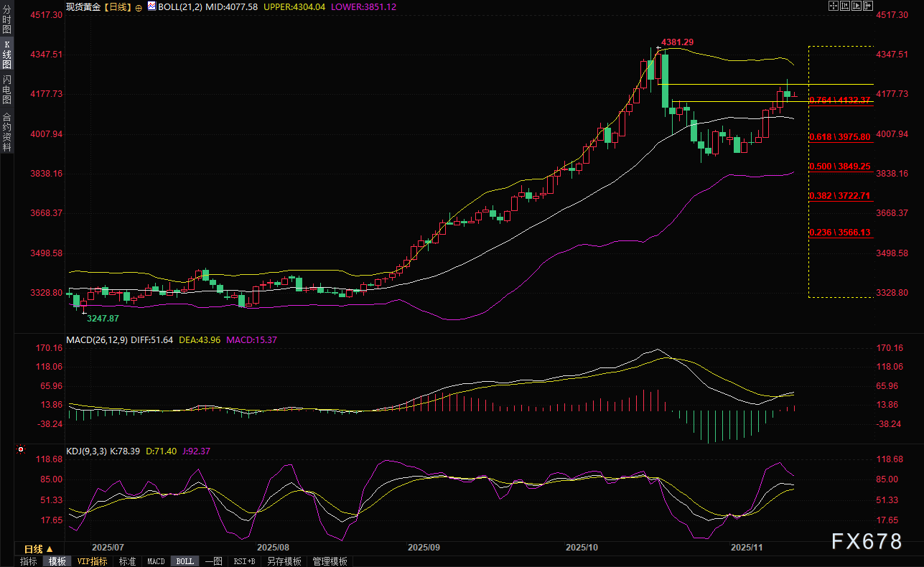The image size is (924, 567).
Task: Select the 0.618 Fibonacci level line label
Action: pyautogui.click(x=839, y=136)
